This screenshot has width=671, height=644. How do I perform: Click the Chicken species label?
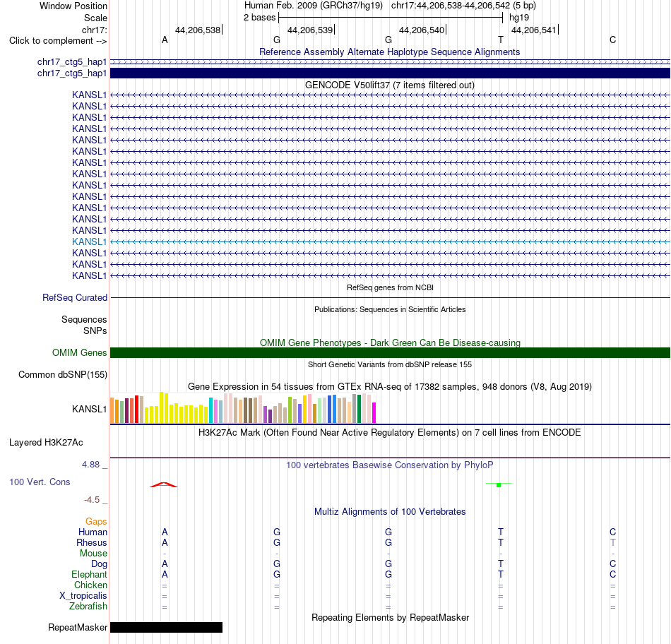pyautogui.click(x=90, y=585)
